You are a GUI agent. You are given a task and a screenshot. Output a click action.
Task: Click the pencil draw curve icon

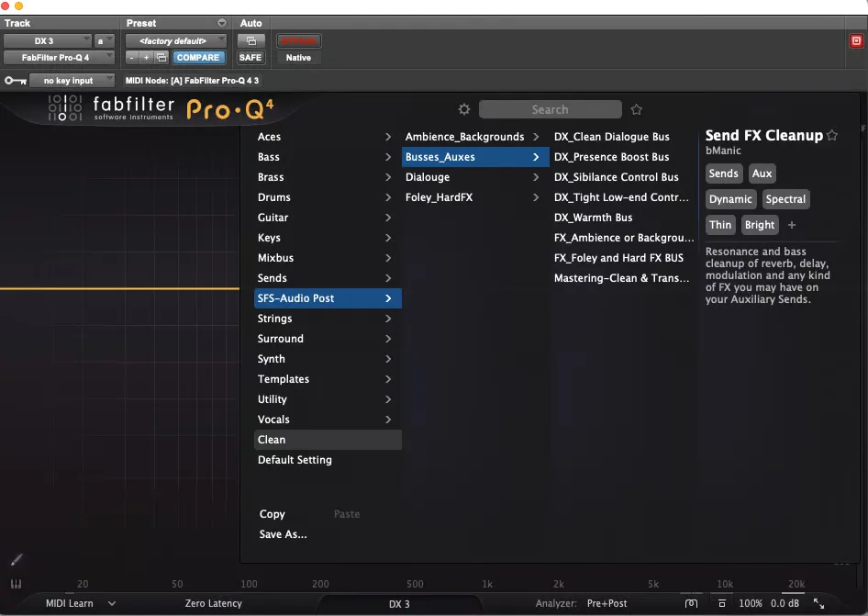click(17, 559)
